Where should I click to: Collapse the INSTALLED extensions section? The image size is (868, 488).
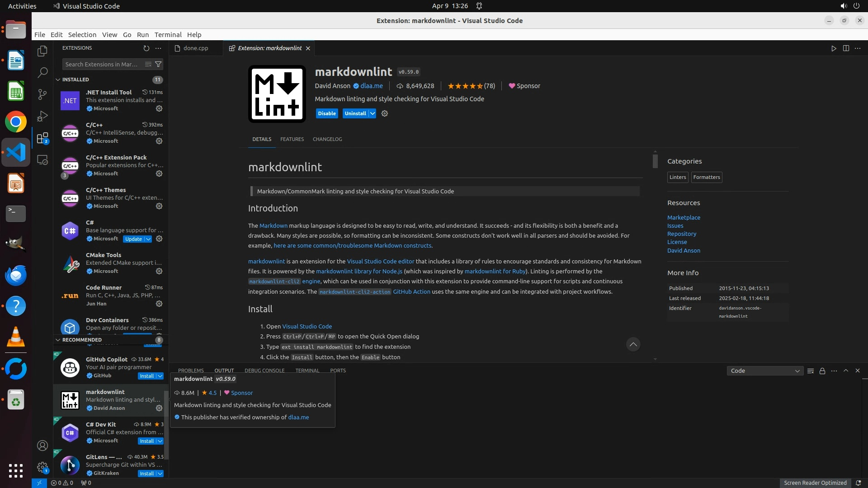point(58,80)
